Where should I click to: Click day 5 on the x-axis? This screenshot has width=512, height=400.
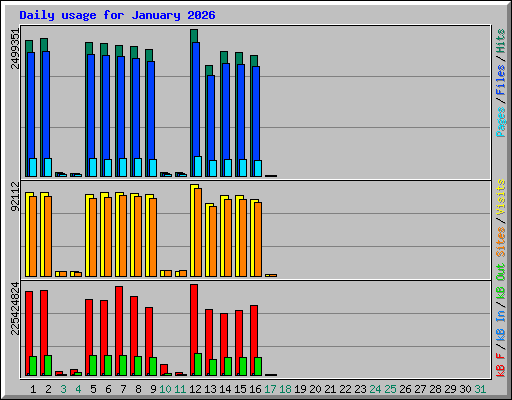click(93, 389)
